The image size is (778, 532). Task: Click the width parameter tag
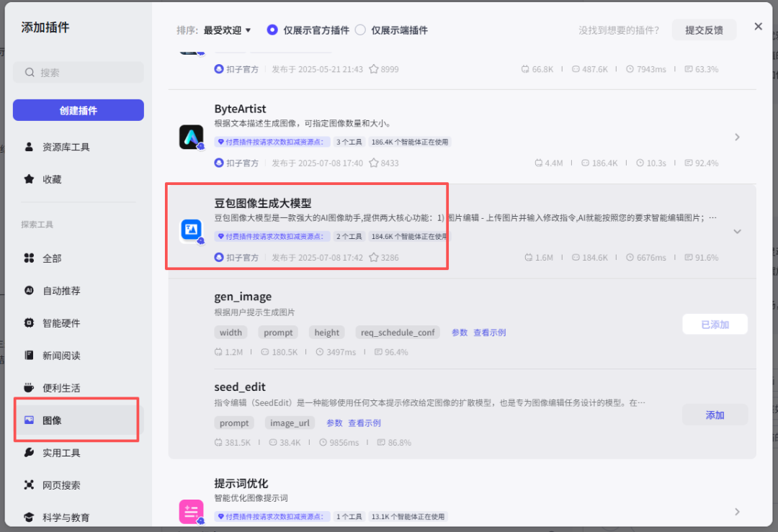tap(231, 332)
